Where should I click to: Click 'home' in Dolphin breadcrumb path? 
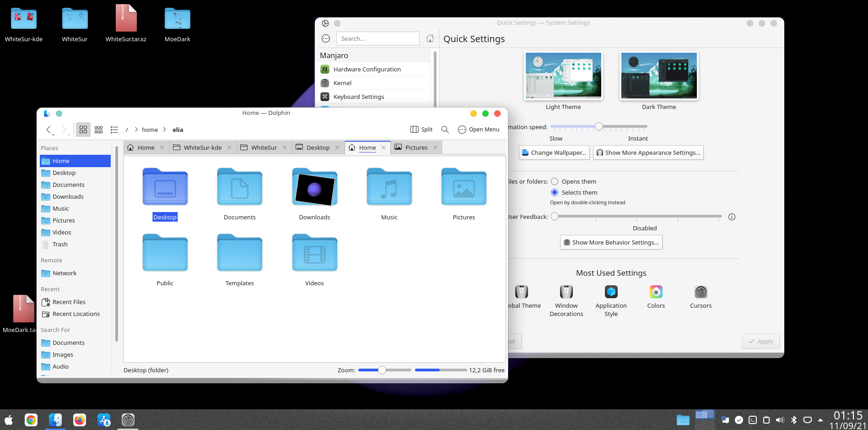[150, 130]
